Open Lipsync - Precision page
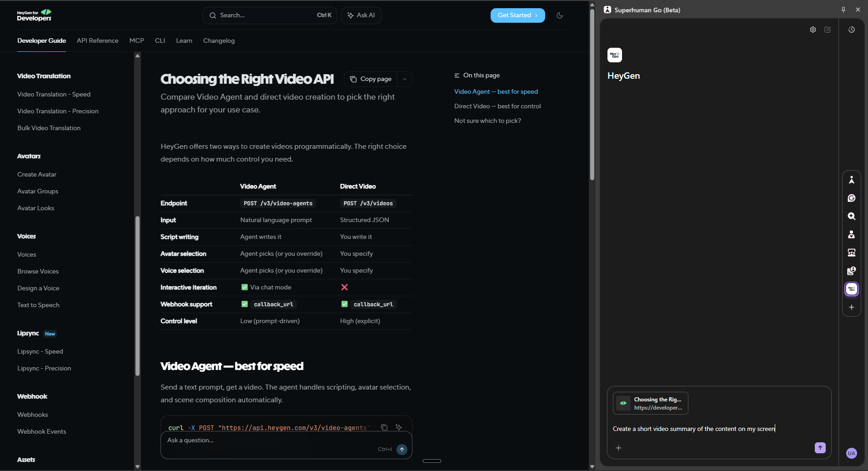This screenshot has height=471, width=868. (x=44, y=368)
